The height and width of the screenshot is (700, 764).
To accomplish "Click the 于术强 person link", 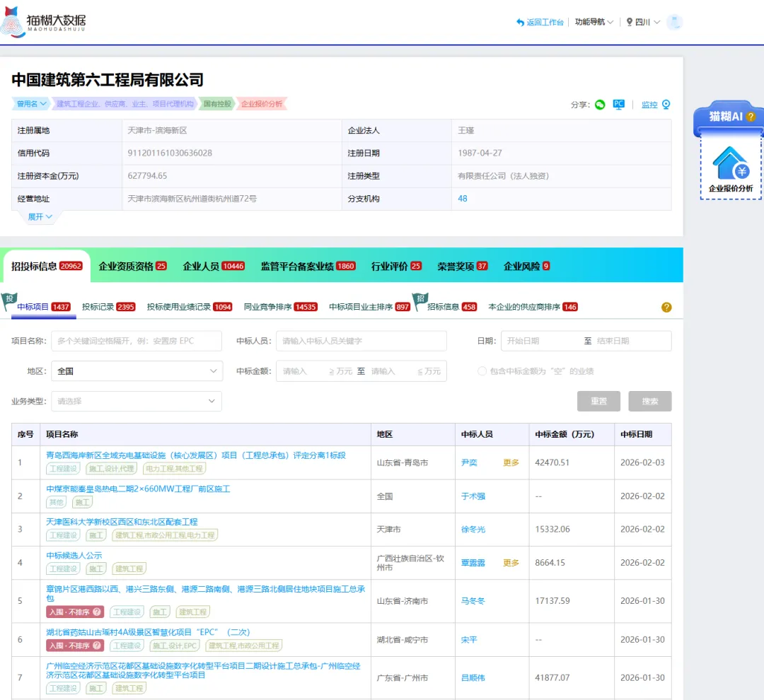I will [x=473, y=496].
